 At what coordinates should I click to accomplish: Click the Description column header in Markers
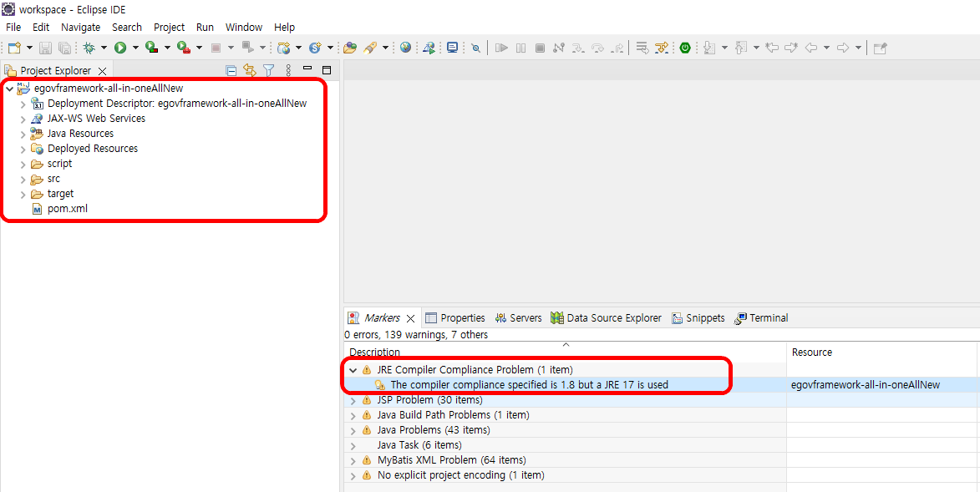point(565,352)
